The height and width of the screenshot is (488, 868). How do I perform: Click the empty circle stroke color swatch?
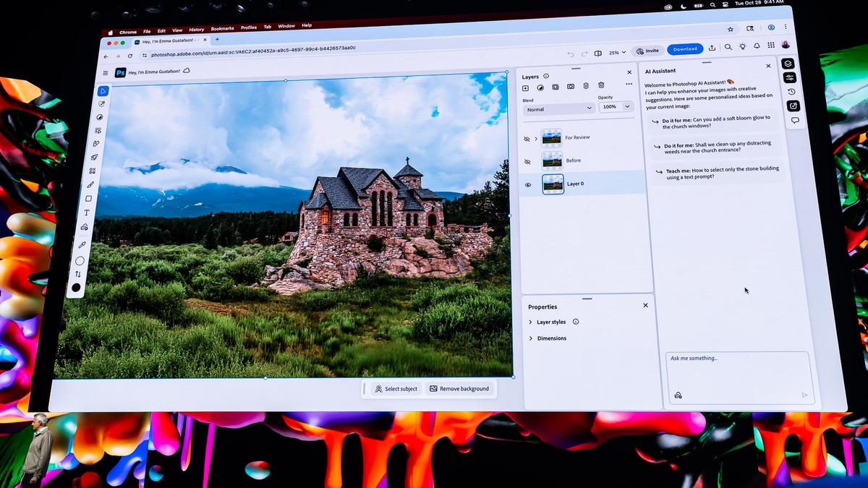(x=80, y=260)
